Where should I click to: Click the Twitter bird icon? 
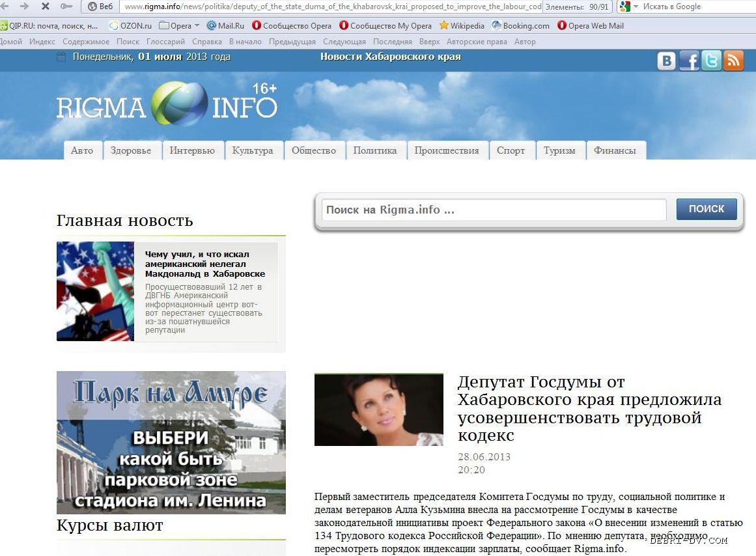(x=711, y=61)
